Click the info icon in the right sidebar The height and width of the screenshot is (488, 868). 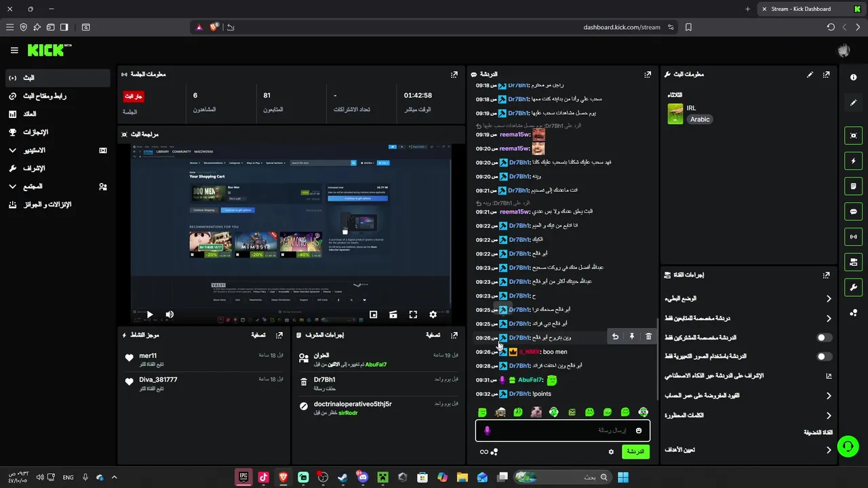click(854, 78)
